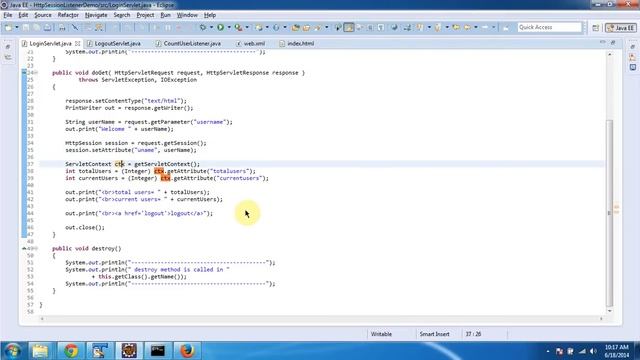Click the Save toolbar icon
This screenshot has height=360, width=640.
coord(26,27)
